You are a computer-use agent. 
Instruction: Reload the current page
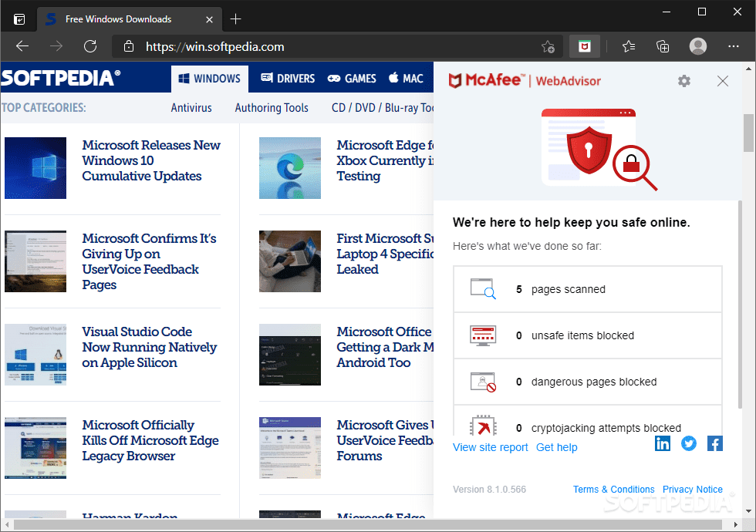pyautogui.click(x=90, y=46)
